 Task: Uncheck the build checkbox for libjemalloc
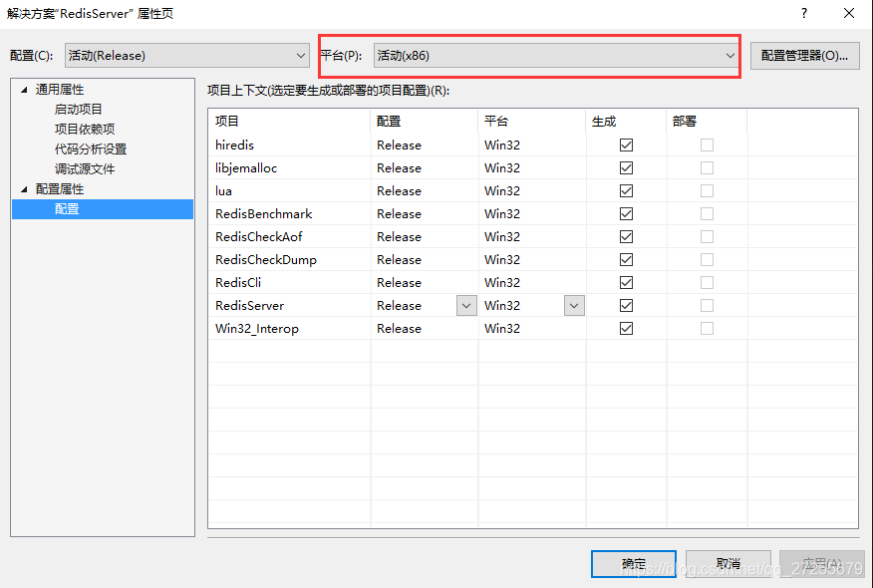tap(626, 168)
